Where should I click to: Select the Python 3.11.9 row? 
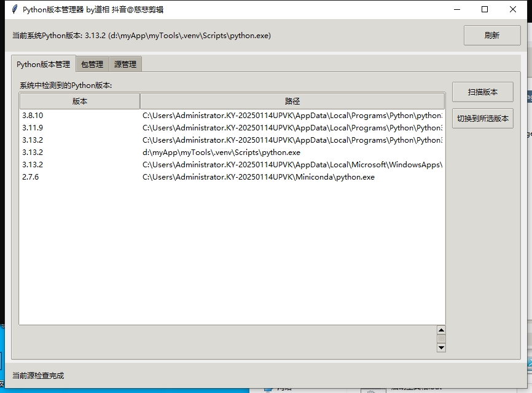(x=232, y=128)
